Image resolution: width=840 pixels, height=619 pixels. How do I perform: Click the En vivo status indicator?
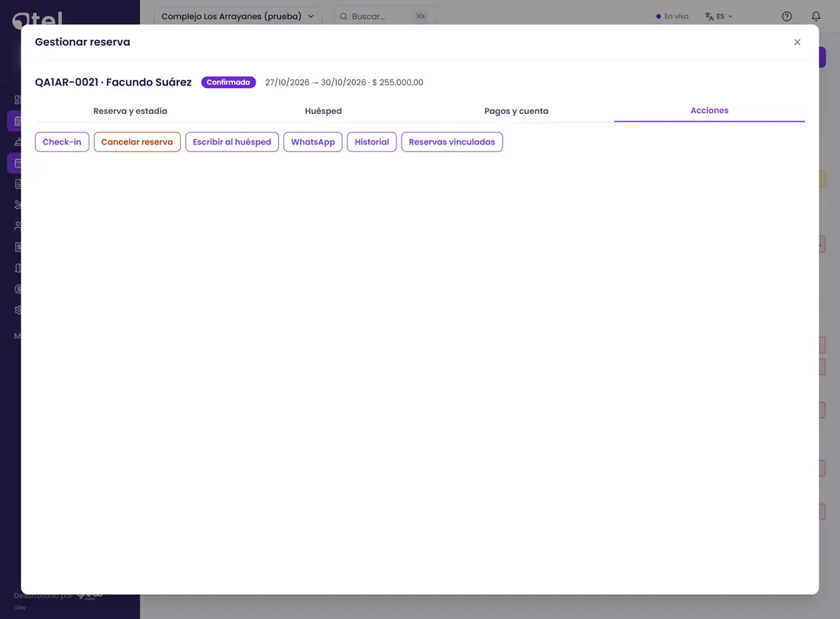click(x=672, y=16)
